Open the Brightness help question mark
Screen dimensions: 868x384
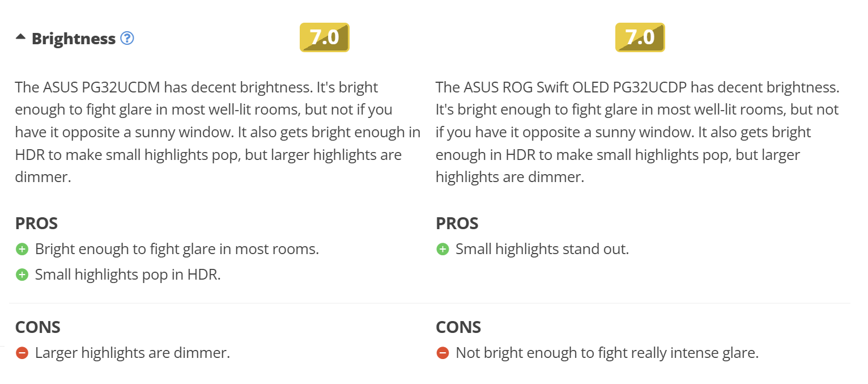(x=127, y=39)
